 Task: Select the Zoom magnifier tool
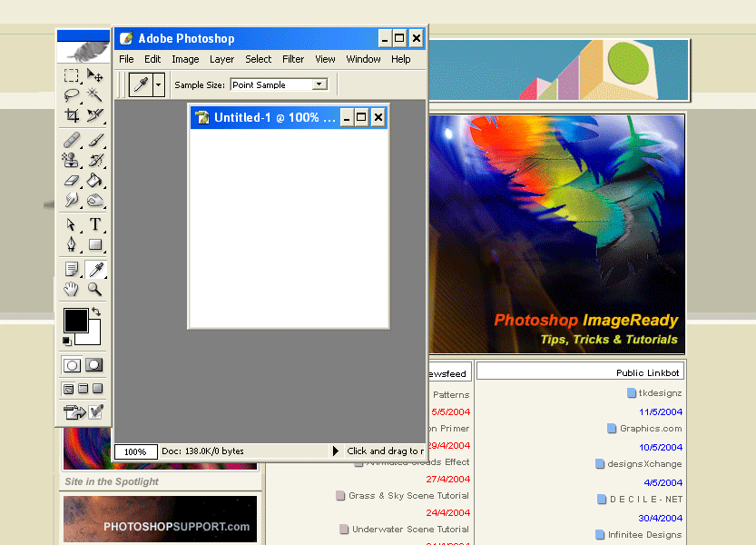point(94,289)
